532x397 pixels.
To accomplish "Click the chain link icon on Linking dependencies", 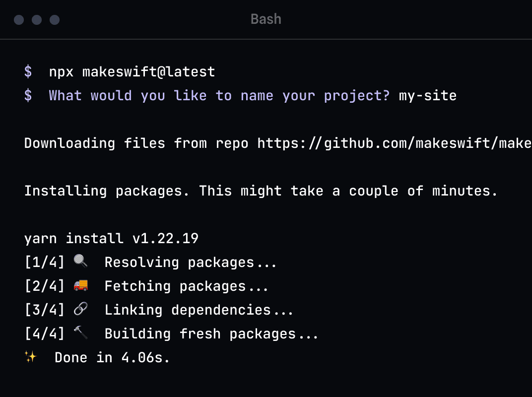I will [x=81, y=309].
